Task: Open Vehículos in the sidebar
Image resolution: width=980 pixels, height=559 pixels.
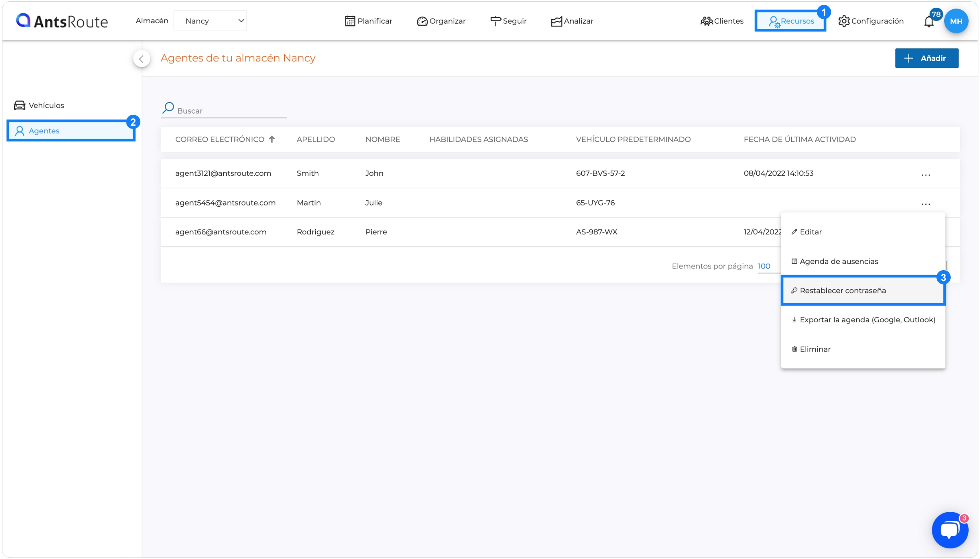Action: click(x=39, y=105)
